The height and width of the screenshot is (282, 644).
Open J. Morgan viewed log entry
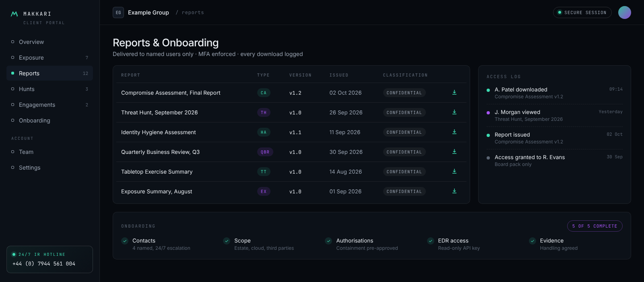[x=555, y=116]
